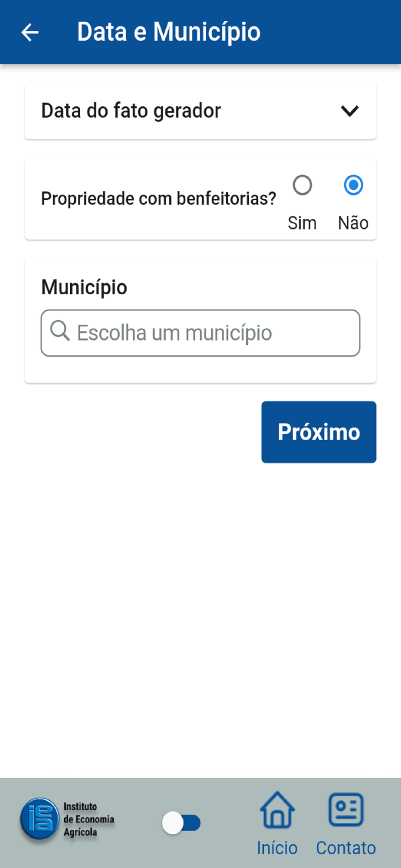Select the Sim radio button
Screen dimensions: 401x868
pyautogui.click(x=302, y=185)
